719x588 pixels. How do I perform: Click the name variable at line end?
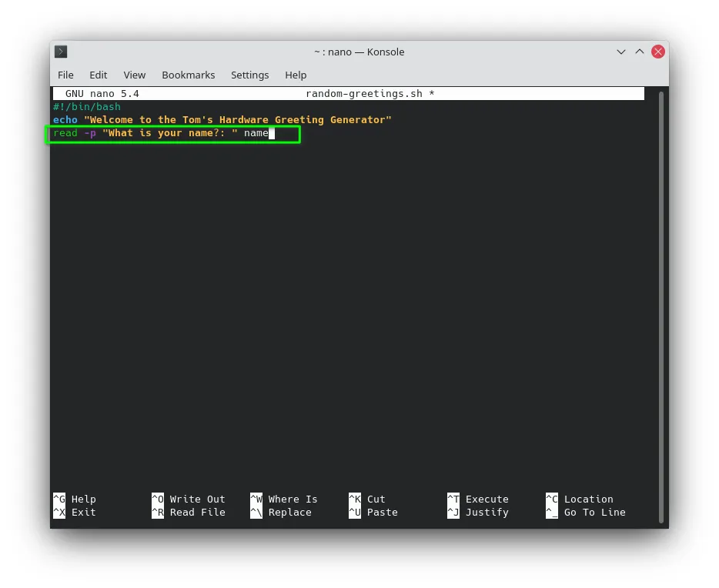(x=256, y=133)
